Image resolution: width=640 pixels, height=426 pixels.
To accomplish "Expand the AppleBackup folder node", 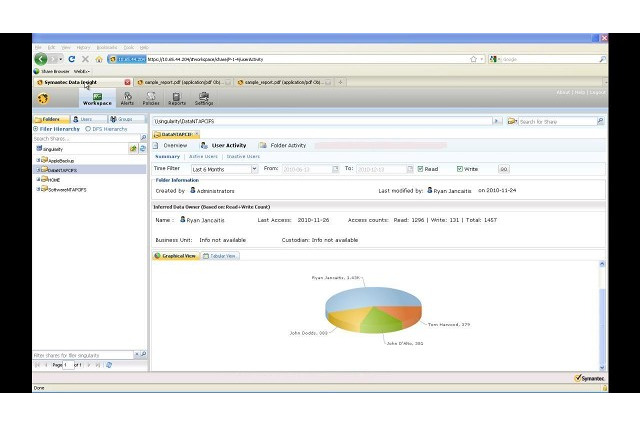I will point(38,160).
